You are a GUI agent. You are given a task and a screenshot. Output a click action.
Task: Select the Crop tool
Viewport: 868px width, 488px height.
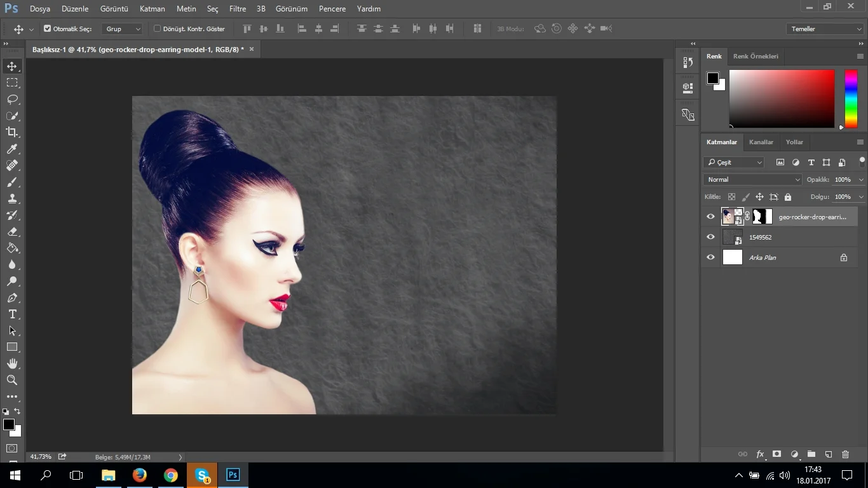pyautogui.click(x=12, y=132)
